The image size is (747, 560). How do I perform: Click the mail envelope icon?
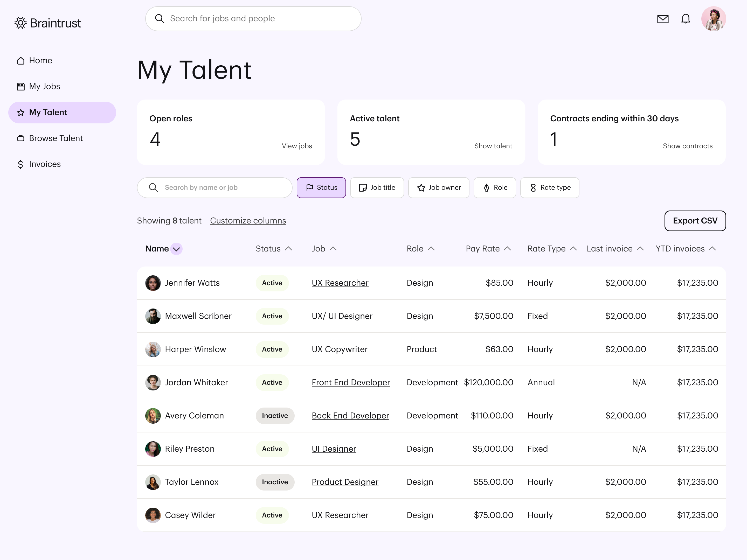pos(663,19)
